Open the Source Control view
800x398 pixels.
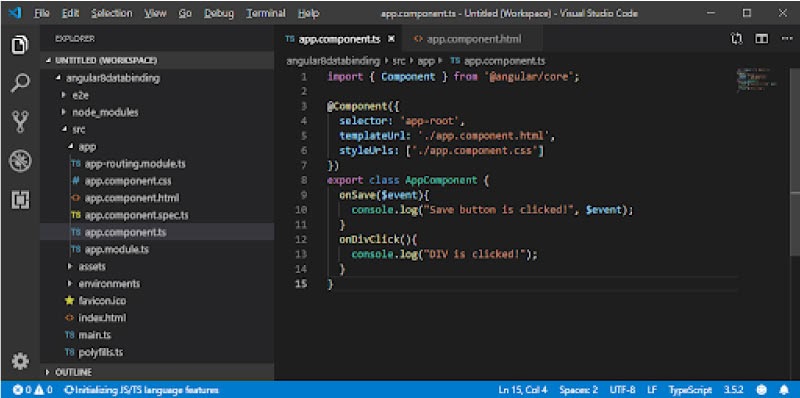pyautogui.click(x=20, y=122)
